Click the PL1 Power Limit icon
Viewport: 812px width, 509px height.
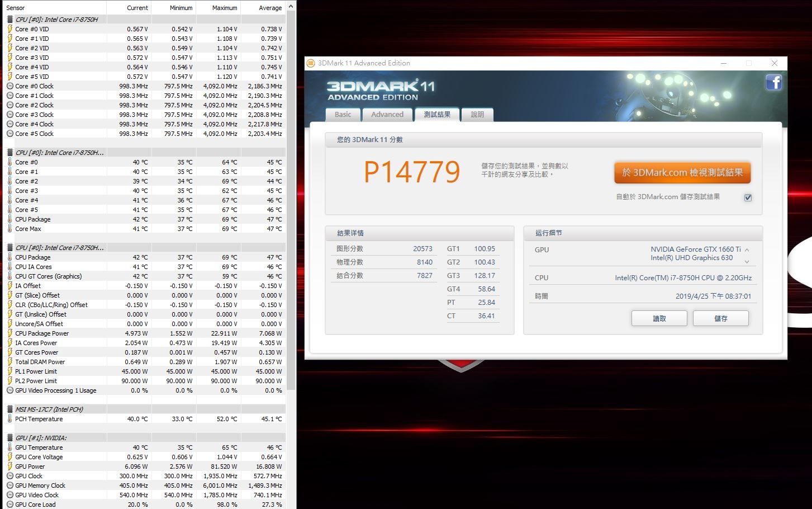coord(10,371)
